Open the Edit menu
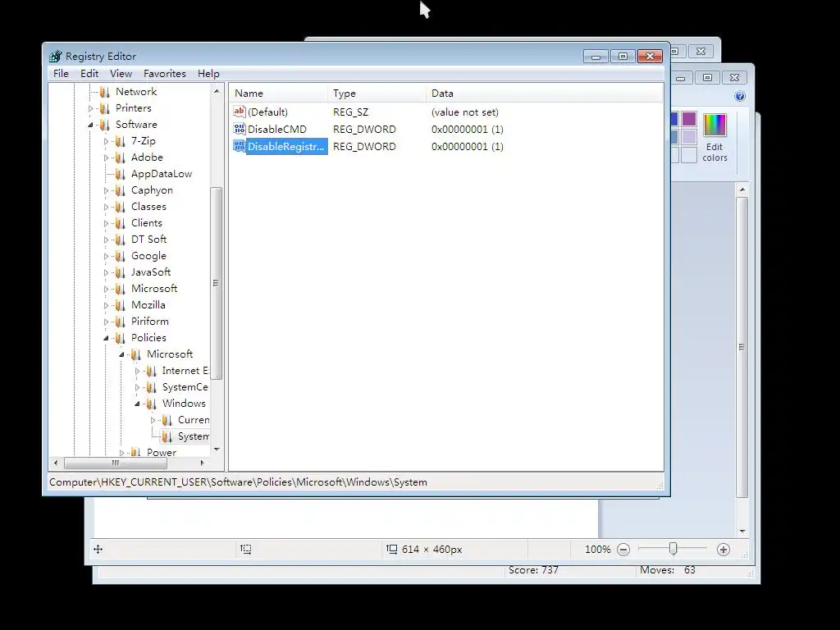The width and height of the screenshot is (840, 630). point(89,73)
